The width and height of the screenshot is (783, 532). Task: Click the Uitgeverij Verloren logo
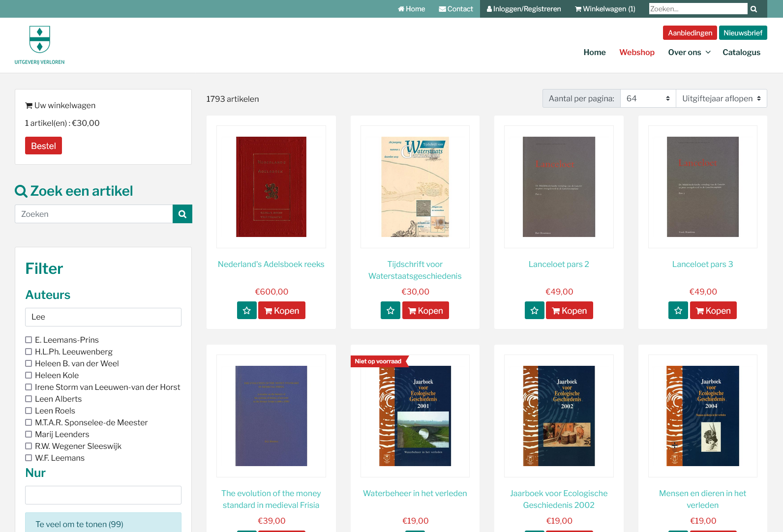click(39, 45)
